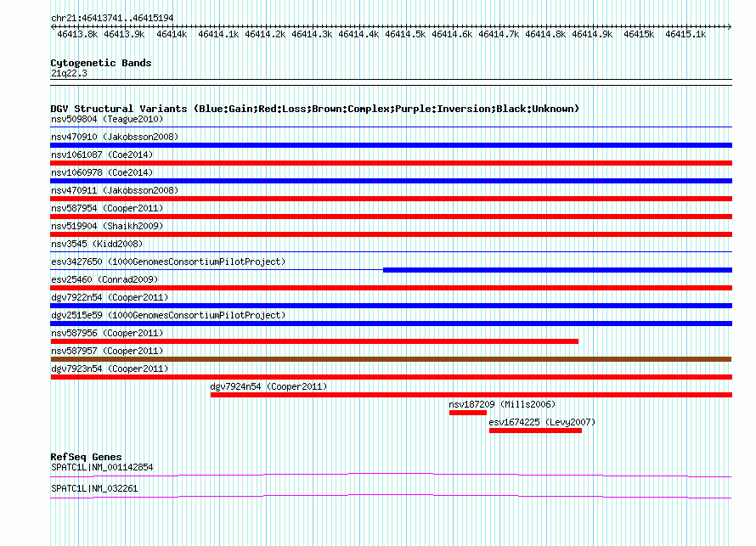Select the SPATC1L|NM_001142854 gene label
The width and height of the screenshot is (756, 546).
(x=102, y=467)
